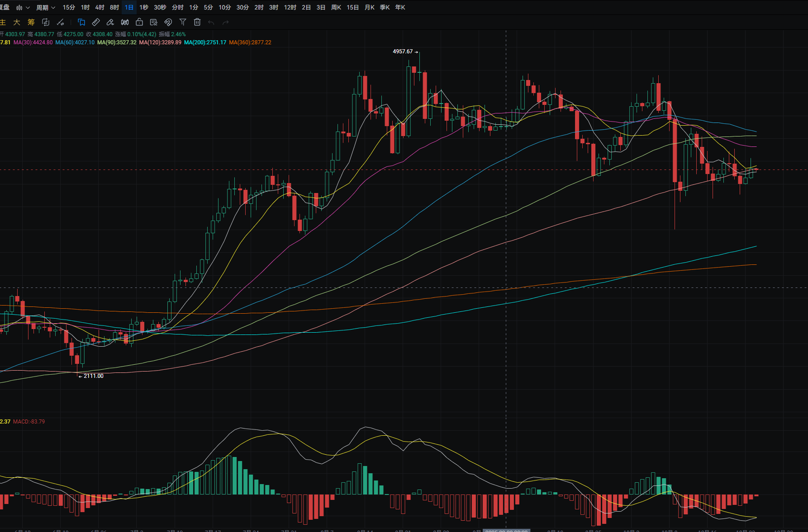Select the ruler measurement tool

click(x=96, y=22)
